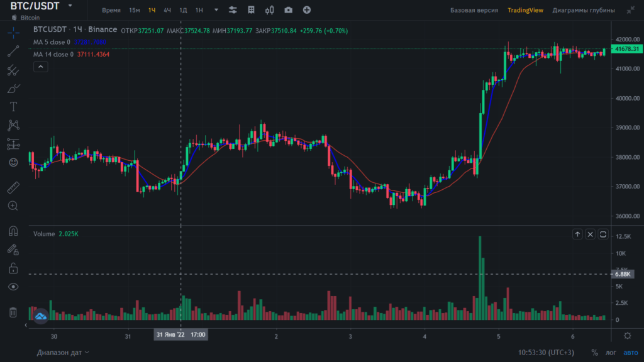
Task: Collapse the indicator legend chevron
Action: tap(40, 66)
